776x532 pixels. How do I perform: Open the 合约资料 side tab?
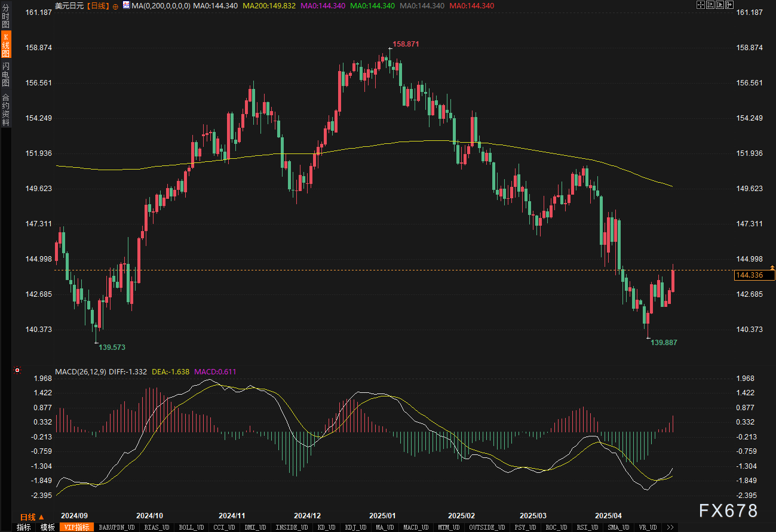pos(6,109)
